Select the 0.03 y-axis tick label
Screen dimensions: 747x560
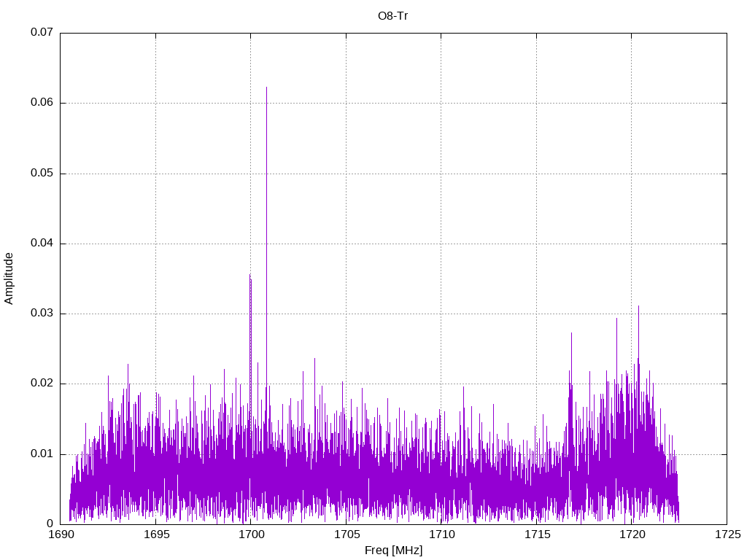(x=42, y=314)
